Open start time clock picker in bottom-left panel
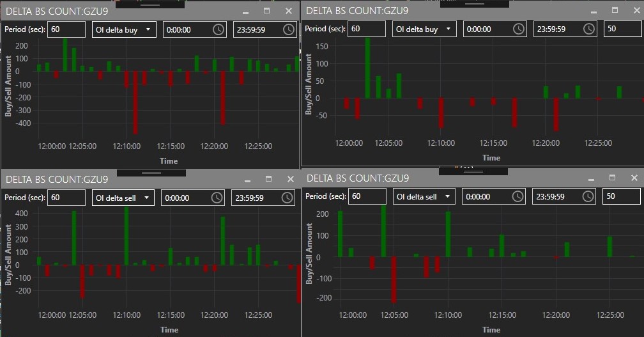Viewport: 644px width, 337px height. 217,198
